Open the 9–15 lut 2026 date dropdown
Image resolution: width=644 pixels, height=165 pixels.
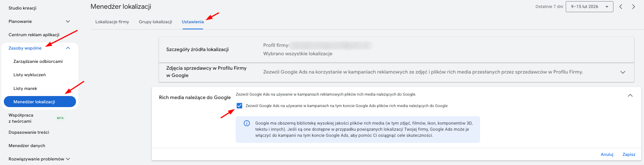click(589, 6)
